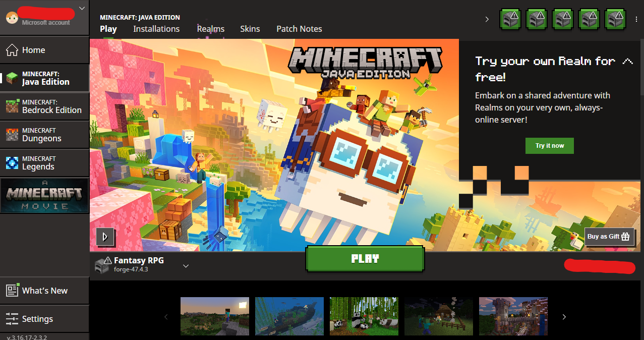The image size is (644, 340).
Task: Click the Buy as Gift button
Action: [609, 237]
